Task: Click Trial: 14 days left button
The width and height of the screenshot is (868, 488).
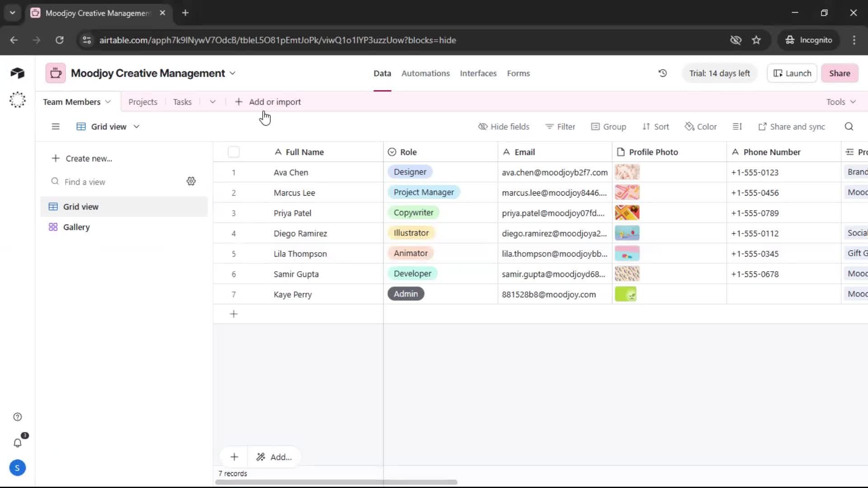Action: tap(719, 73)
